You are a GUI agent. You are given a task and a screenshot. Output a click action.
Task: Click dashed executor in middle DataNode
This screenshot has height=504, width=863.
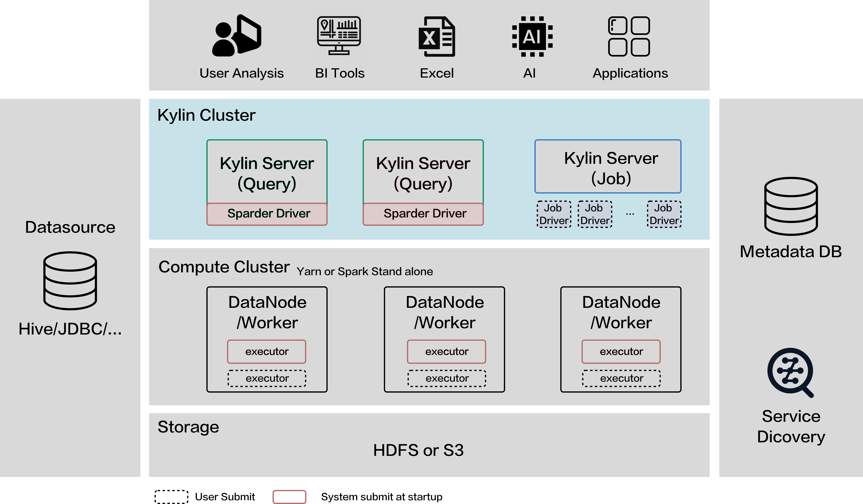pos(447,378)
